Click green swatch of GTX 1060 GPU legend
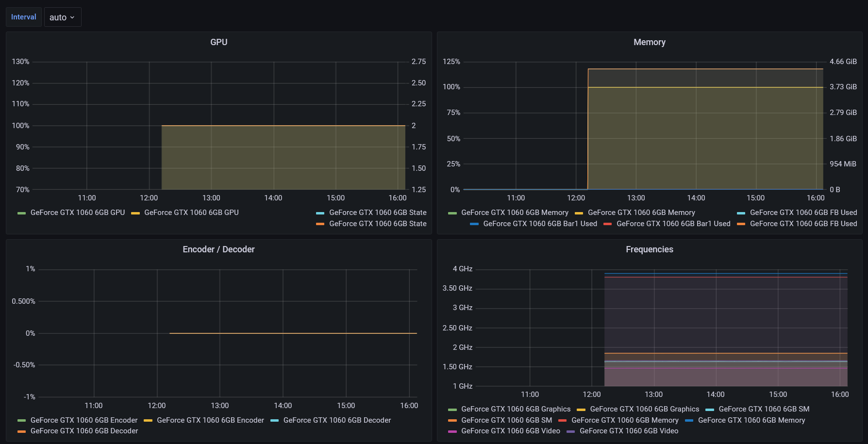Image resolution: width=868 pixels, height=444 pixels. coord(21,213)
